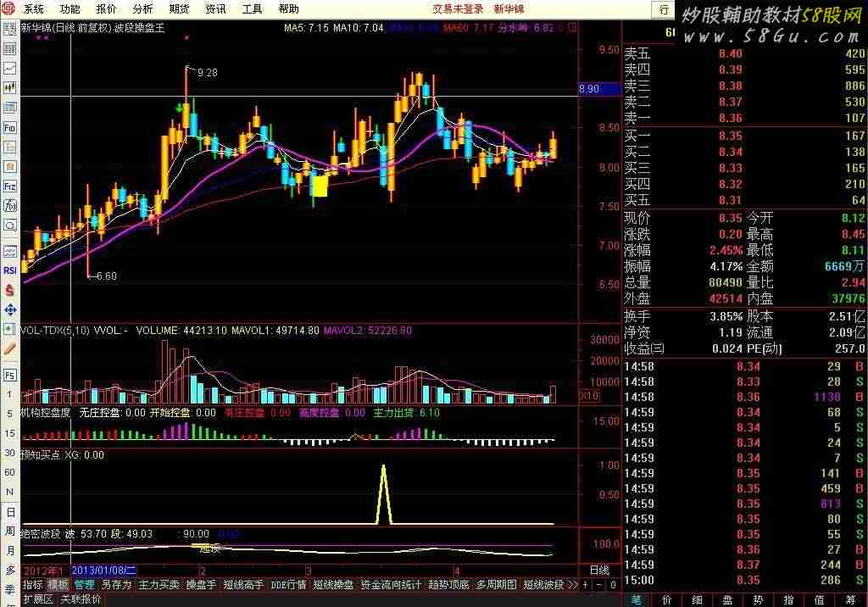Select the 指标 tab
This screenshot has width=868, height=607.
click(x=33, y=584)
